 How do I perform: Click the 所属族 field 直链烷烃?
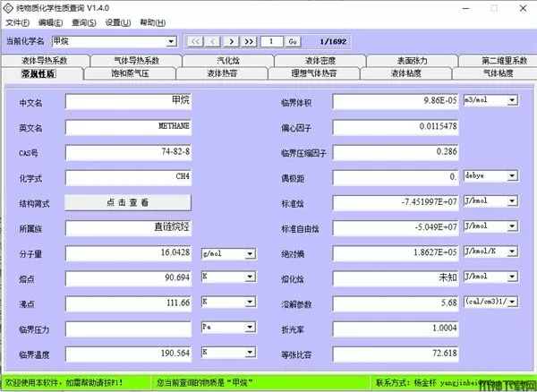(128, 228)
